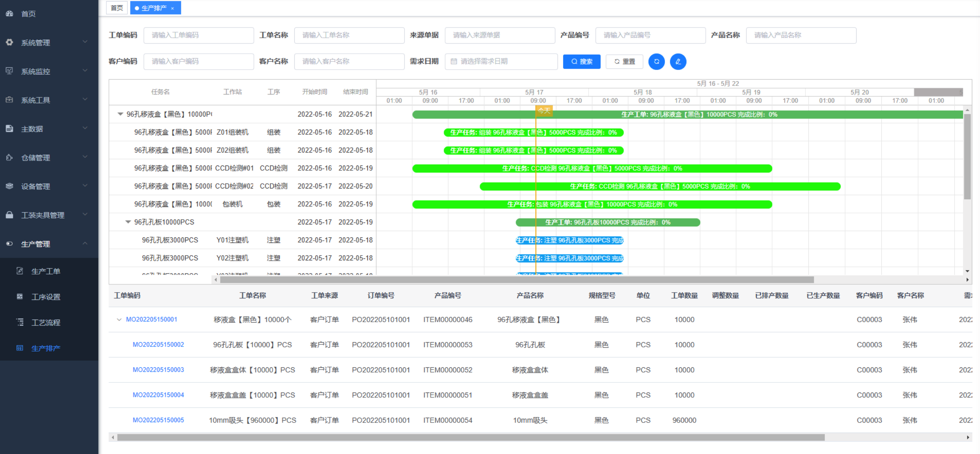
Task: Click the dashboard icon next to 首页
Action: 10,13
